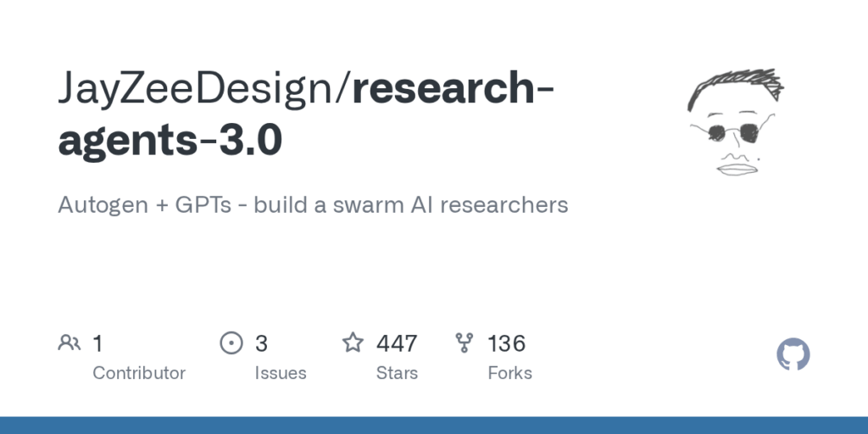Click the issues count number 3
Viewport: 868px width, 434px height.
click(x=261, y=344)
